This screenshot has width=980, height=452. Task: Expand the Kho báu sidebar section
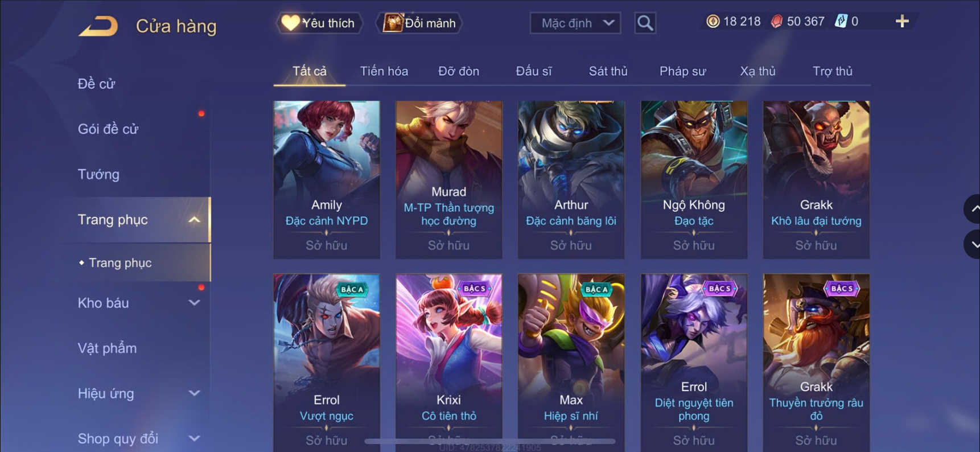coord(194,303)
